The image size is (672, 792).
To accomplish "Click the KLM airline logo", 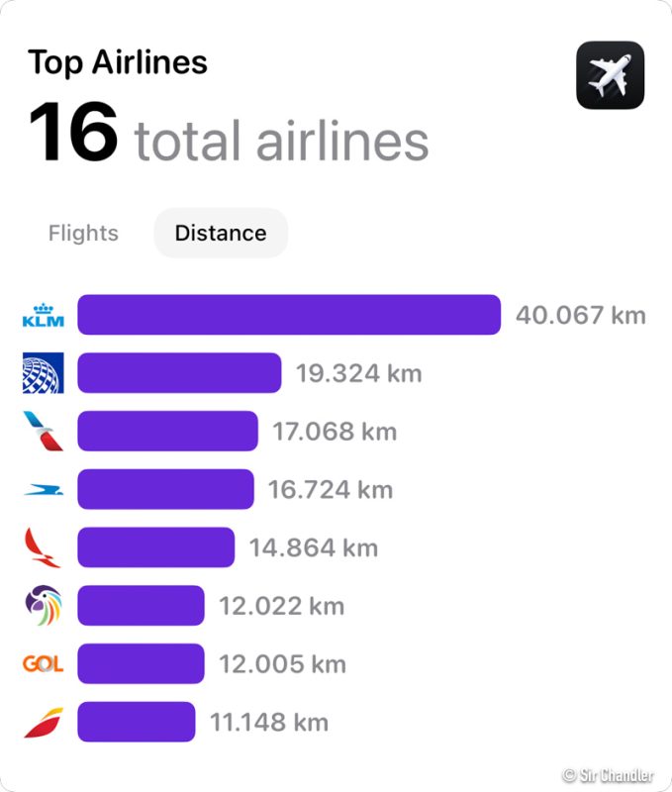I will (x=43, y=316).
